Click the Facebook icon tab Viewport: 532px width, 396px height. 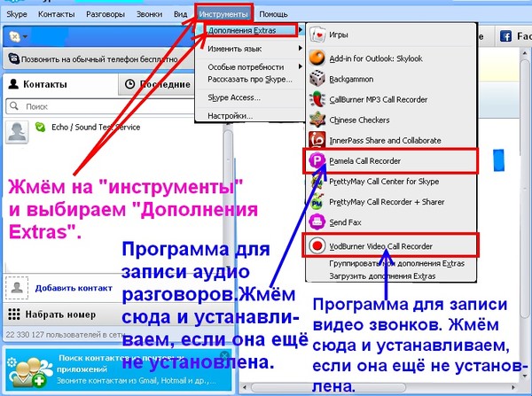point(505,36)
